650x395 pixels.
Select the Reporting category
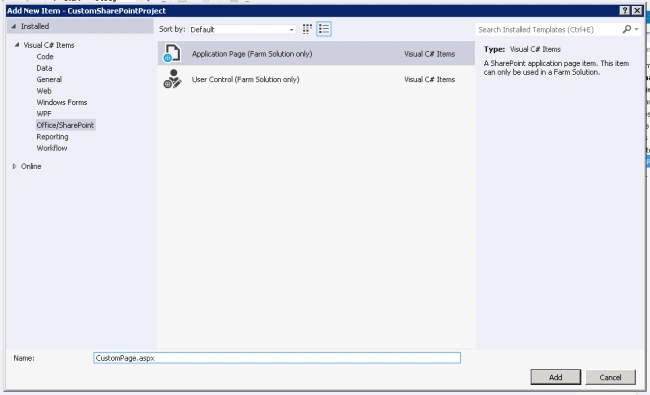[x=52, y=137]
